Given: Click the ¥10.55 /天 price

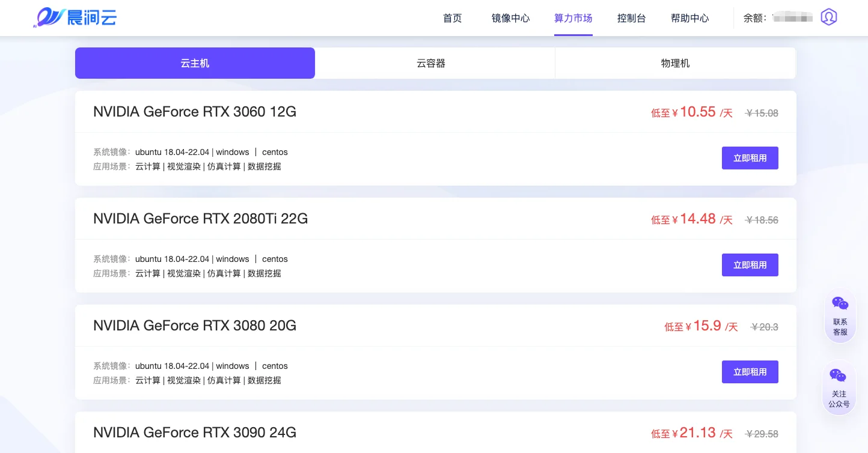Looking at the screenshot, I should 692,112.
